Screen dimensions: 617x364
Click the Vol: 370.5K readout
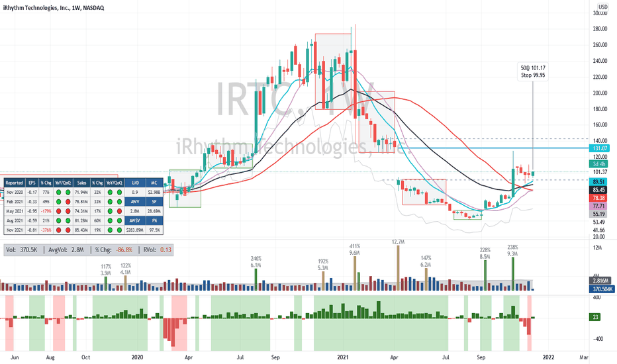tap(23, 250)
